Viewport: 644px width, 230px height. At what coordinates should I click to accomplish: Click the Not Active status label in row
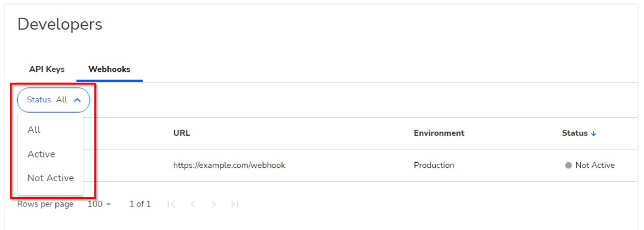(x=595, y=165)
